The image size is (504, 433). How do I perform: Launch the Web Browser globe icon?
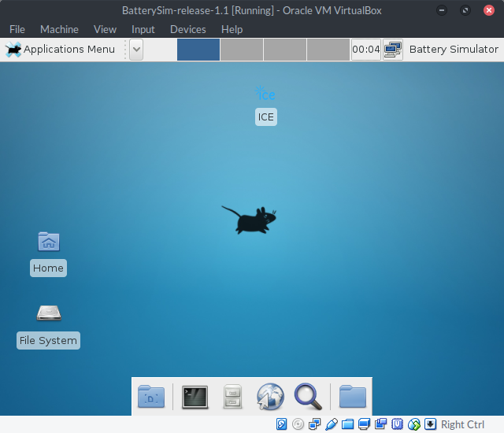click(270, 397)
